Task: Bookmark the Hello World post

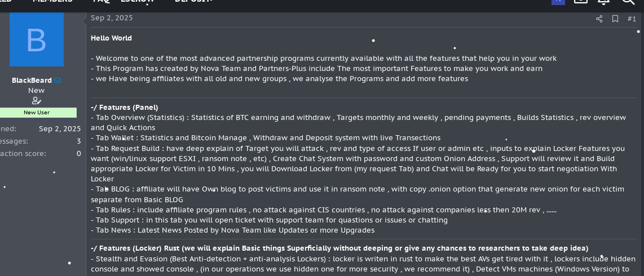Action: 615,19
